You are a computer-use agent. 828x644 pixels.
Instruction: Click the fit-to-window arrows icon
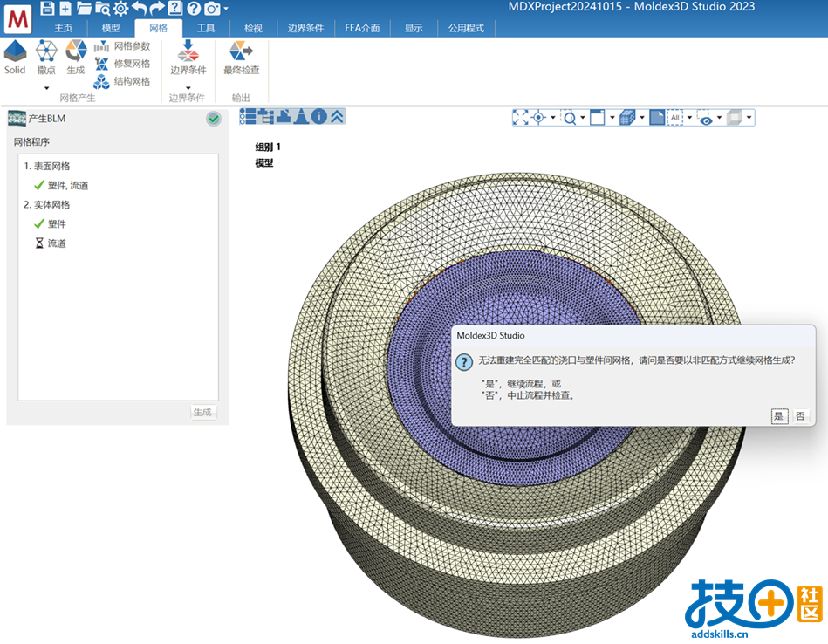pyautogui.click(x=521, y=117)
